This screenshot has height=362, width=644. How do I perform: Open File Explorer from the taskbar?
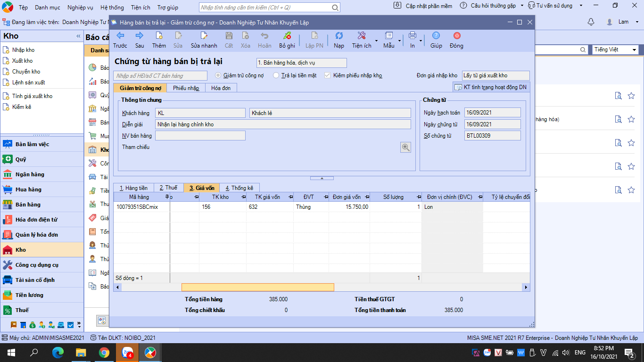click(x=81, y=352)
